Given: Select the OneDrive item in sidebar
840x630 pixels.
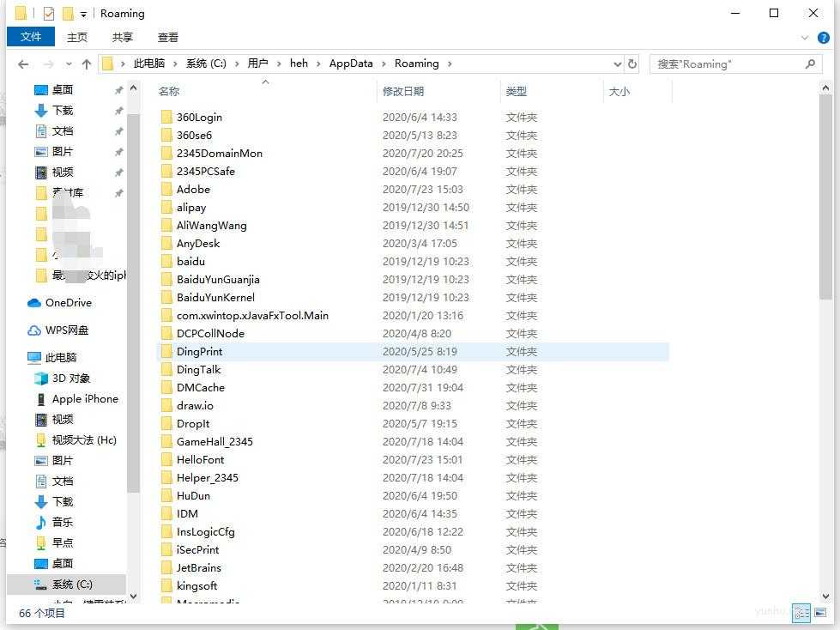Looking at the screenshot, I should click(66, 302).
